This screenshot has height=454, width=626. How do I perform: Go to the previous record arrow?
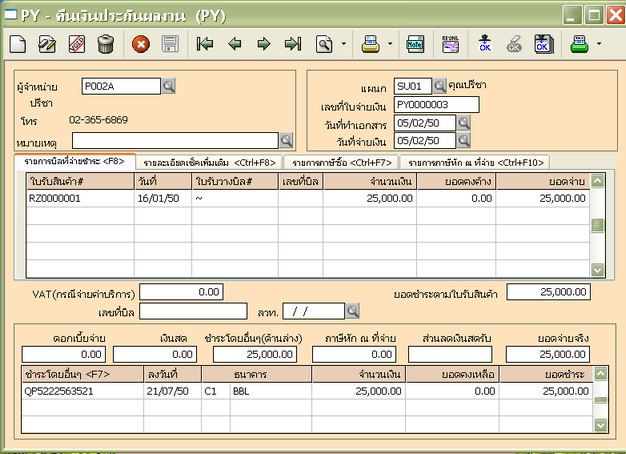coord(235,44)
